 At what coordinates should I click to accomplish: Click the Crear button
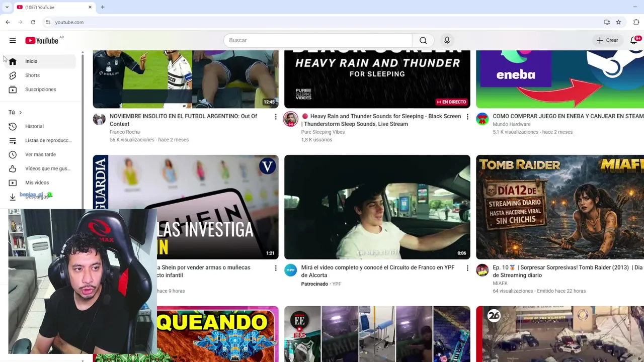607,40
